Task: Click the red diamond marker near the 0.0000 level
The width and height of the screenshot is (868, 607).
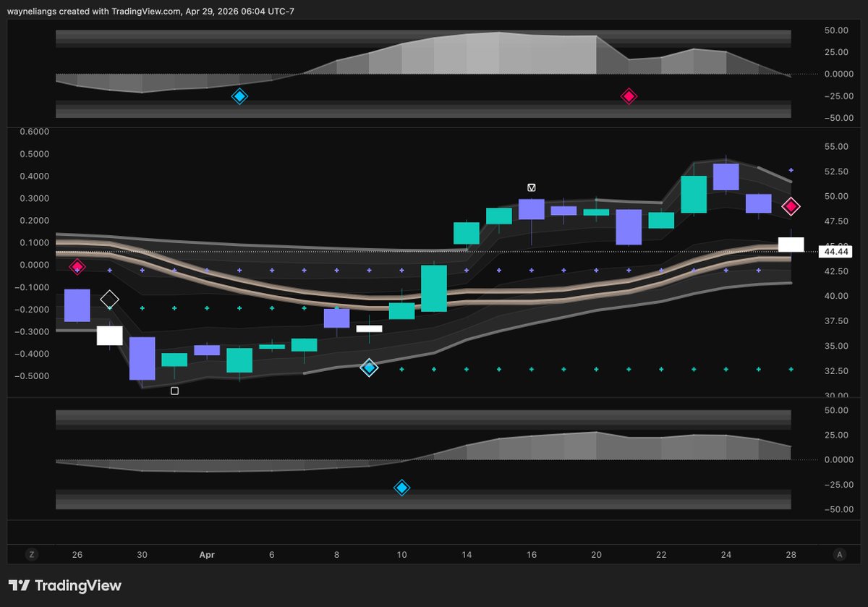Action: click(x=77, y=267)
